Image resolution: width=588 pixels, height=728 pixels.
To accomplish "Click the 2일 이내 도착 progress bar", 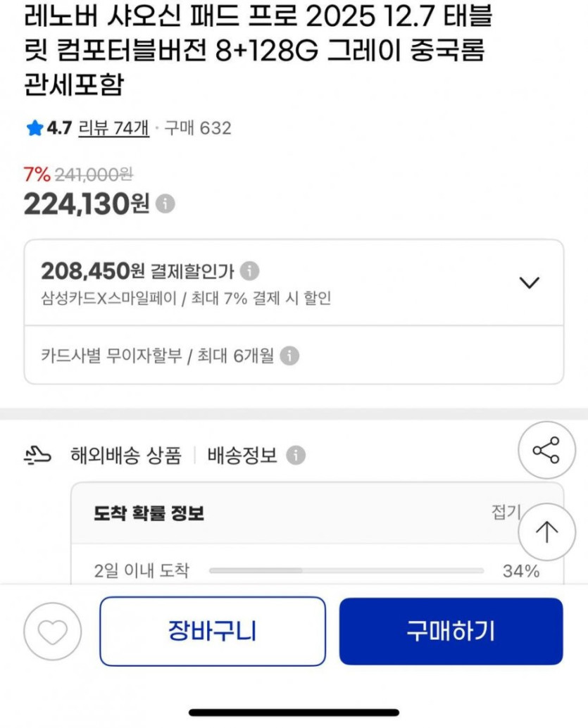I will tap(346, 570).
